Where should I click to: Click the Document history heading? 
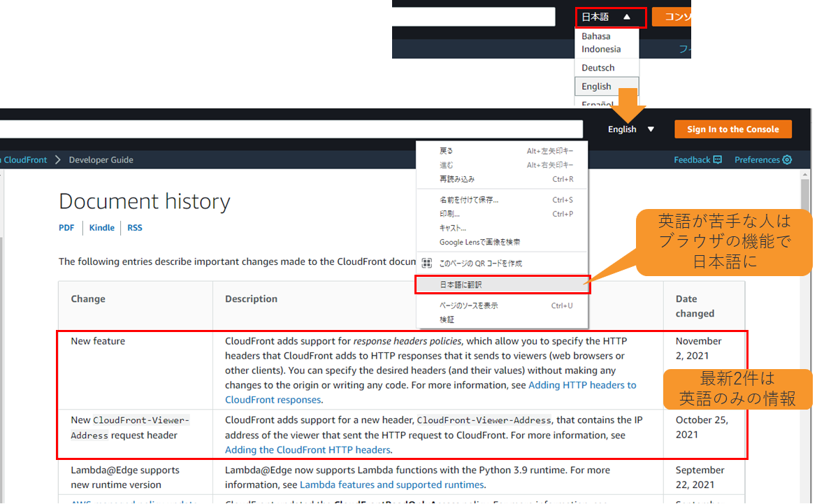tap(145, 202)
